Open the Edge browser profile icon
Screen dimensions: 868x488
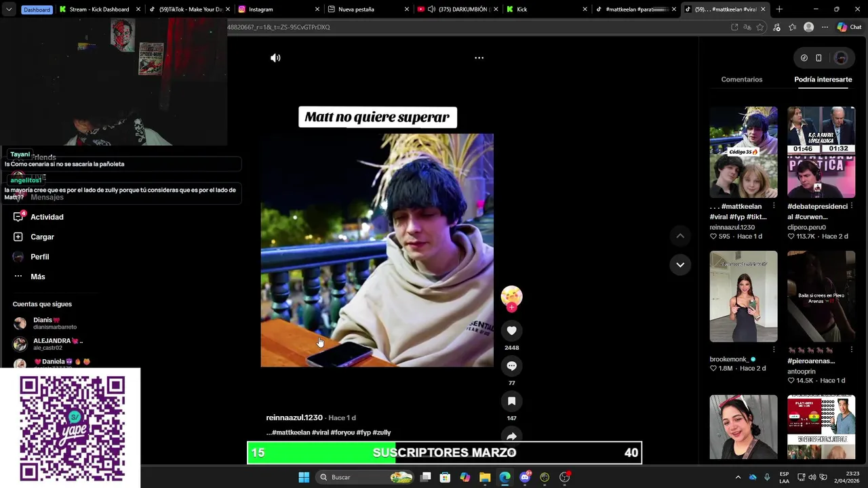tap(808, 27)
